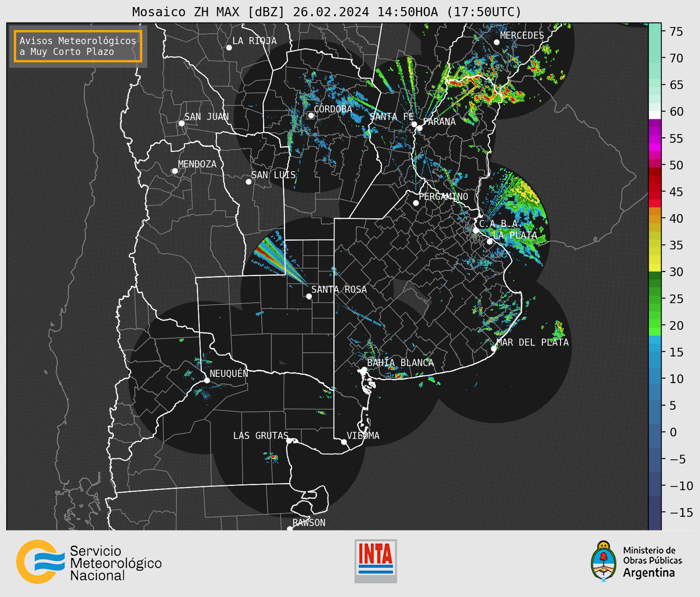
Task: Click the Mendoza city marker
Action: coord(175,171)
